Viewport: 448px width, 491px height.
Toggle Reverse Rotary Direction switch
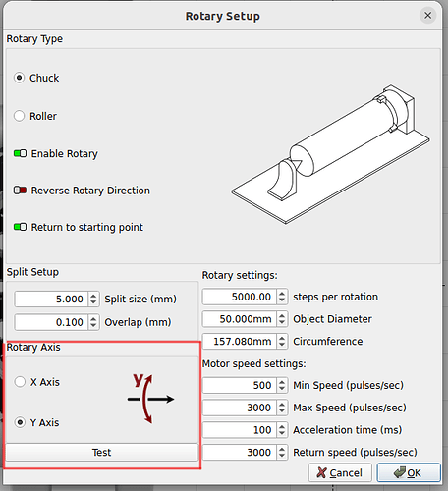click(20, 191)
